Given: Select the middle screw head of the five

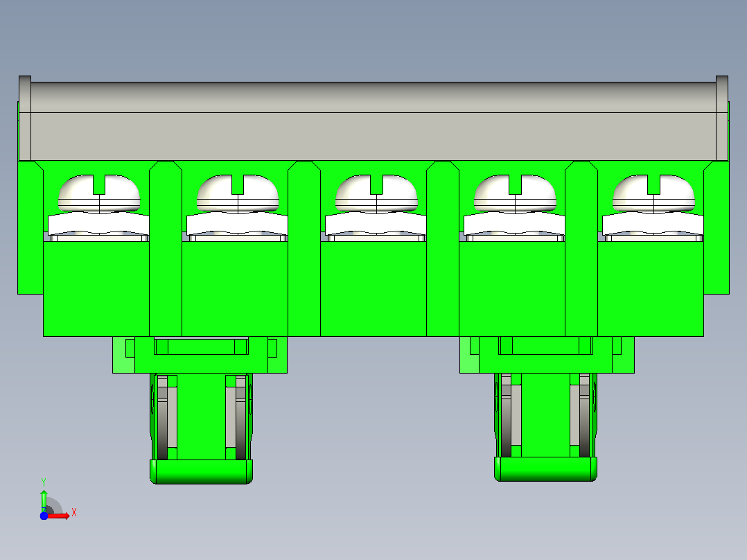Looking at the screenshot, I should [x=376, y=193].
